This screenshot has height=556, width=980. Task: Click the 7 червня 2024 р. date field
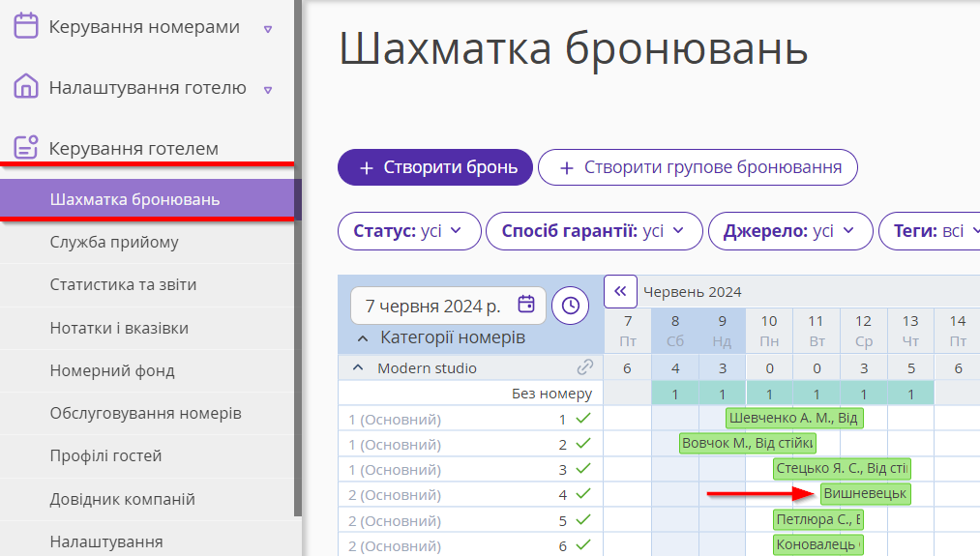448,306
